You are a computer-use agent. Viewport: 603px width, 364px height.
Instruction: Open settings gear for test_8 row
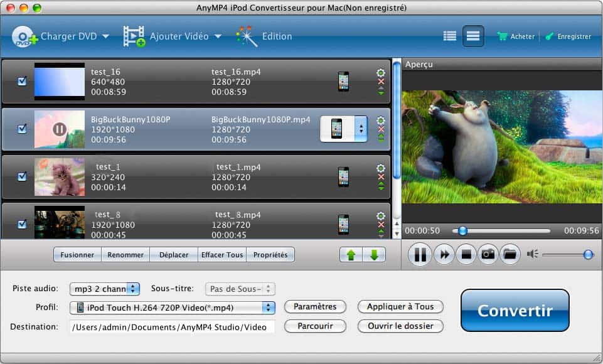point(381,215)
